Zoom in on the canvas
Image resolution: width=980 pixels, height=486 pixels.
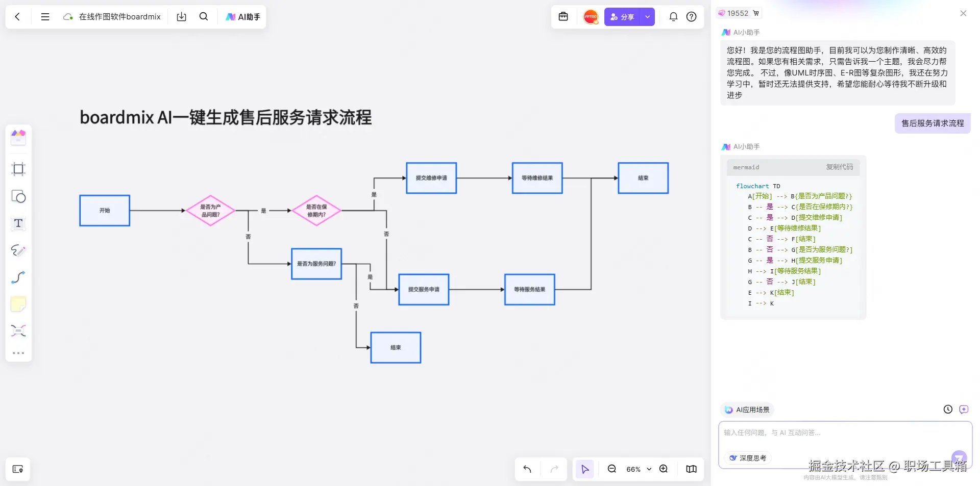pyautogui.click(x=664, y=469)
